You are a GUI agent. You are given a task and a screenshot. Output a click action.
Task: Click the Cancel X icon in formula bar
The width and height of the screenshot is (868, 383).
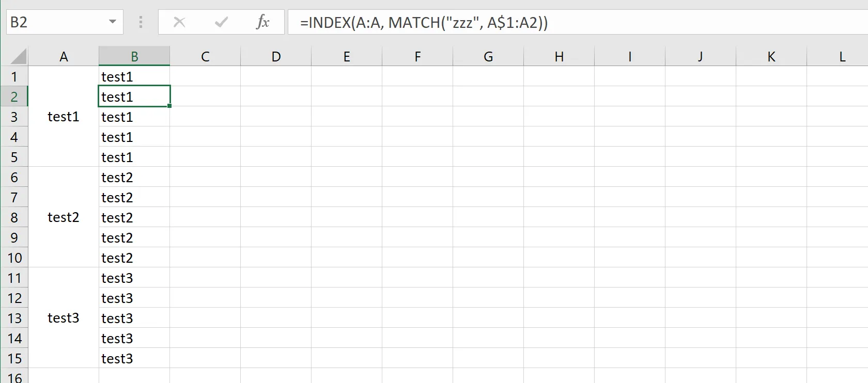(x=179, y=22)
